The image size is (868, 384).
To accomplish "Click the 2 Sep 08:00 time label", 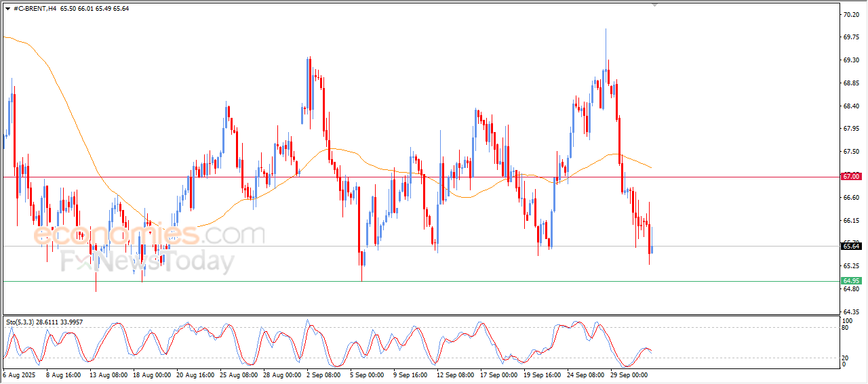I will (322, 374).
